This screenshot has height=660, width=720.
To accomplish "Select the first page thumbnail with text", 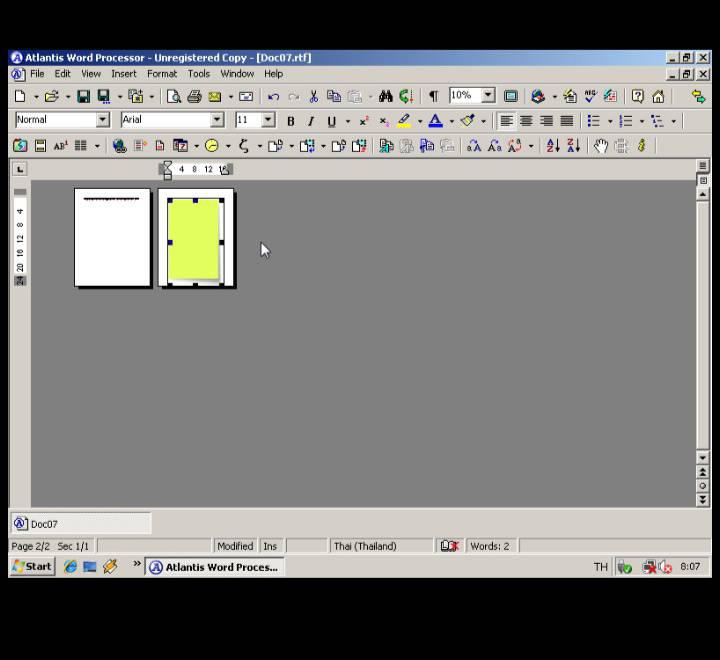I will click(x=112, y=237).
